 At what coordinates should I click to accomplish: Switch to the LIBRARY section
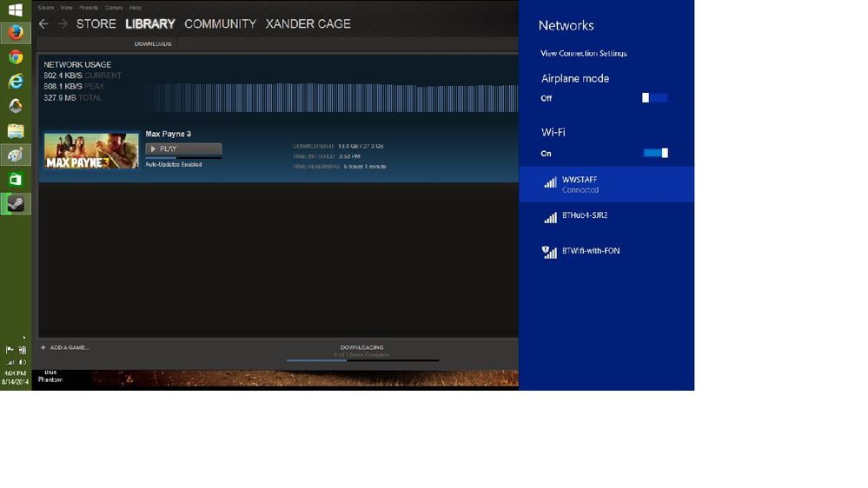(x=150, y=23)
